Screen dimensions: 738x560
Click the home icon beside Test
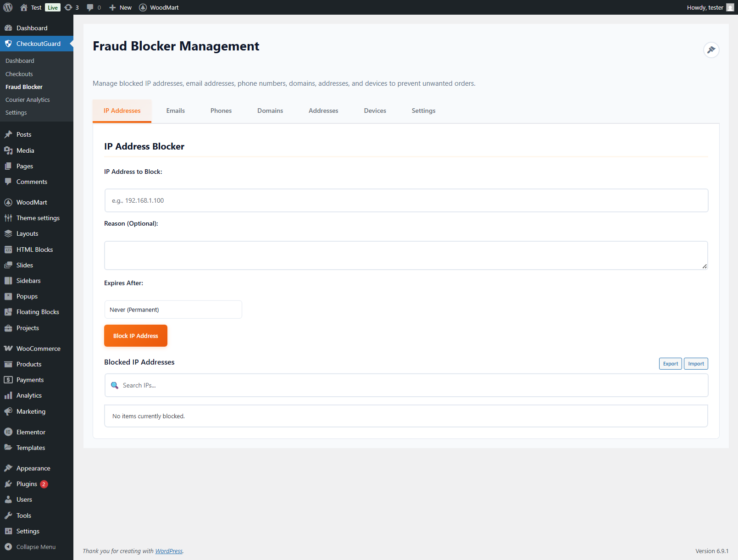24,7
